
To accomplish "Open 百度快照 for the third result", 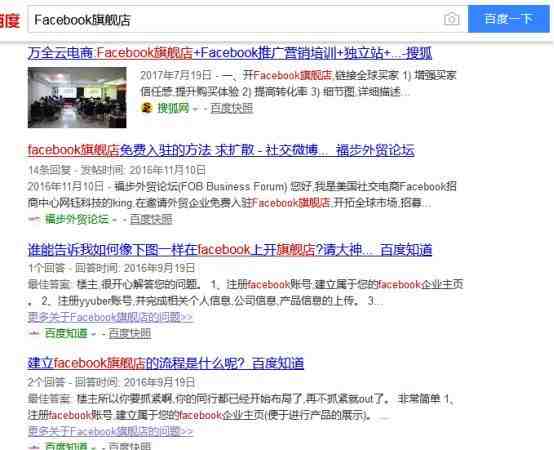I will pyautogui.click(x=130, y=333).
